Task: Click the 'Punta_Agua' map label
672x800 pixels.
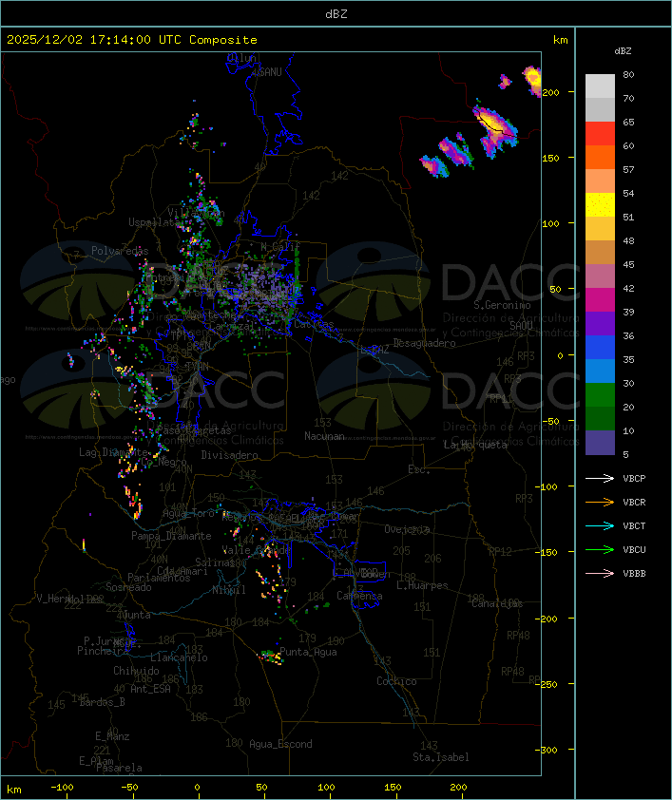Action: coord(308,652)
